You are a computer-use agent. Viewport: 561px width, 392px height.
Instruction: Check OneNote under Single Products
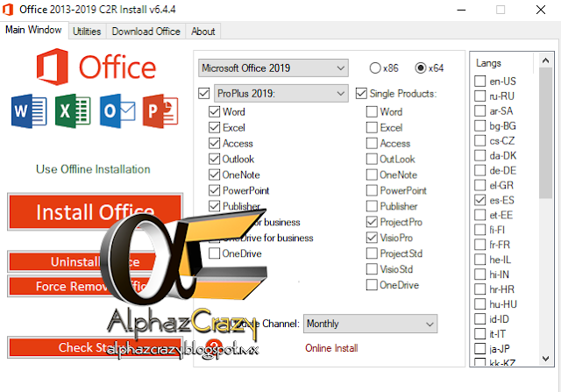[x=372, y=175]
